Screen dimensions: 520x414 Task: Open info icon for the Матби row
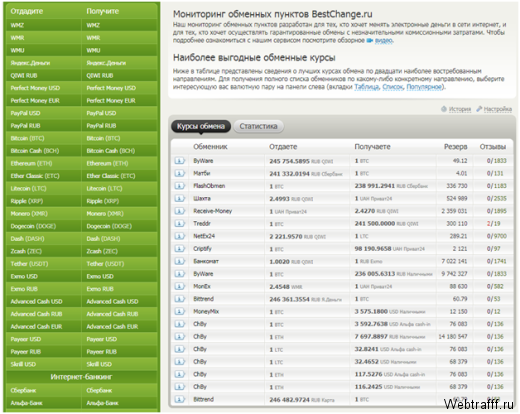(x=179, y=174)
